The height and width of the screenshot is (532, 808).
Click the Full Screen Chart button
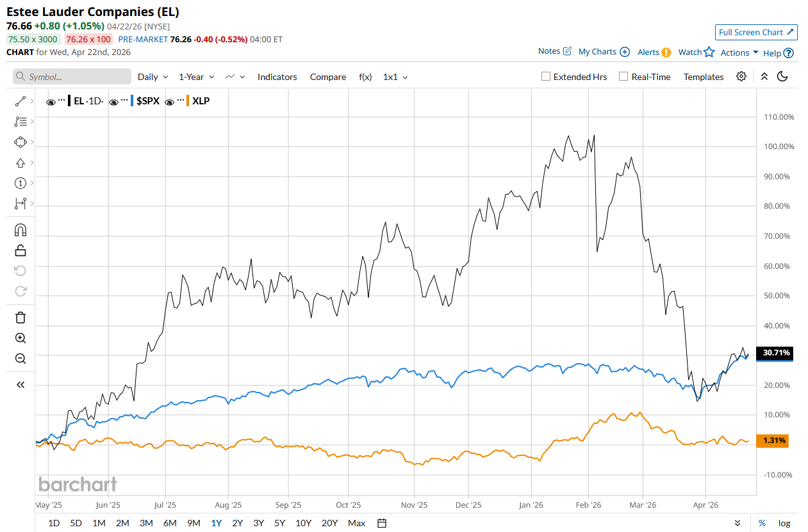pos(756,32)
